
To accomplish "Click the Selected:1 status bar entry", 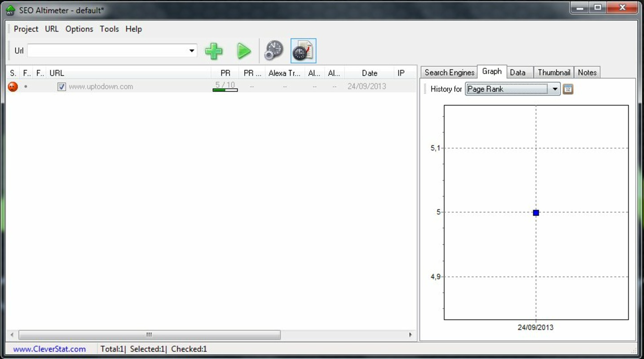I will pyautogui.click(x=147, y=349).
